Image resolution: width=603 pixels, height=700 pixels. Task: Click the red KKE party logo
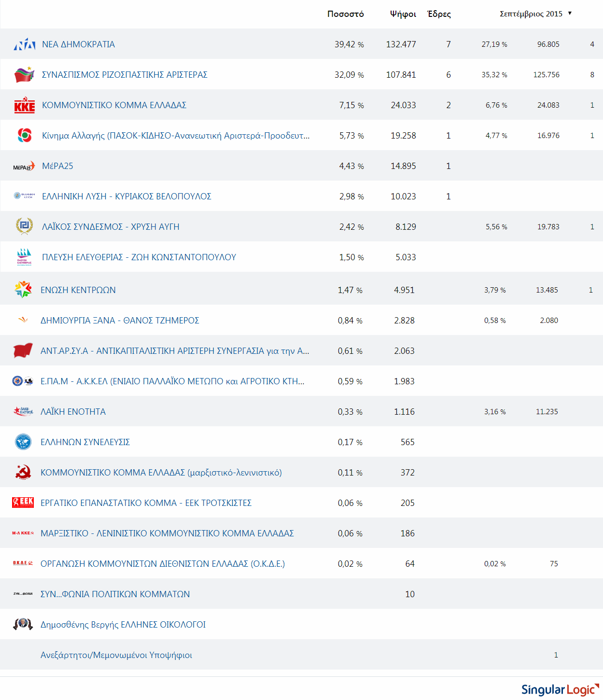[25, 105]
